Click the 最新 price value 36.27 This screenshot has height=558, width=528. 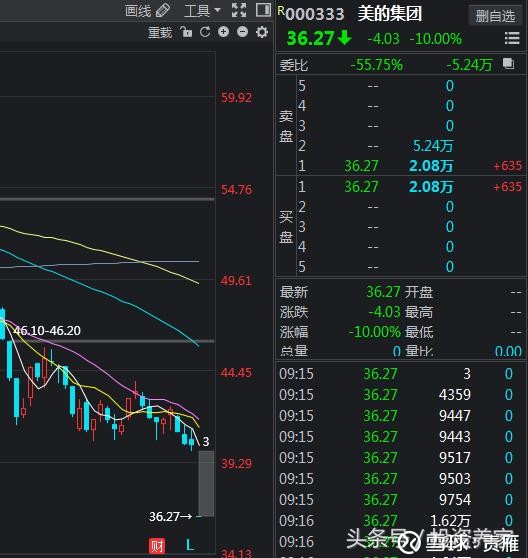pyautogui.click(x=383, y=292)
